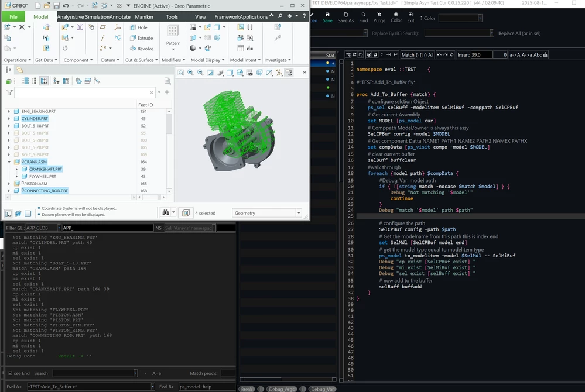Image resolution: width=585 pixels, height=392 pixels.
Task: Select the Revolve tool
Action: [141, 49]
